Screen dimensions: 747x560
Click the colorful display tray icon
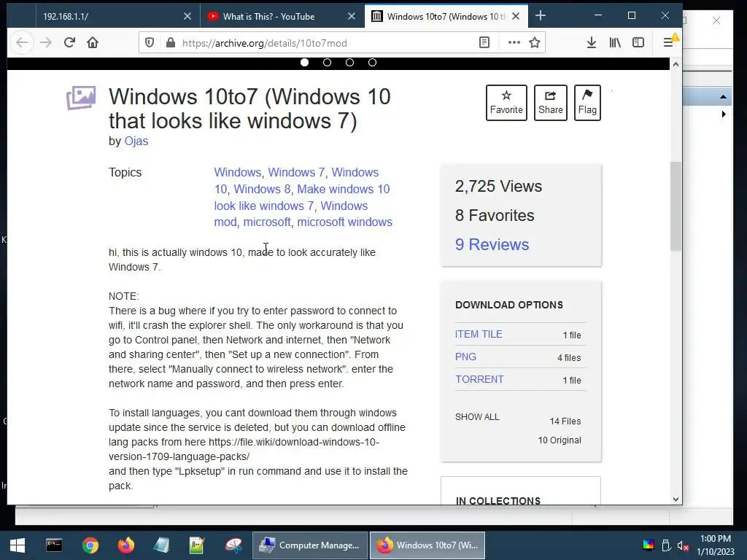click(x=649, y=545)
